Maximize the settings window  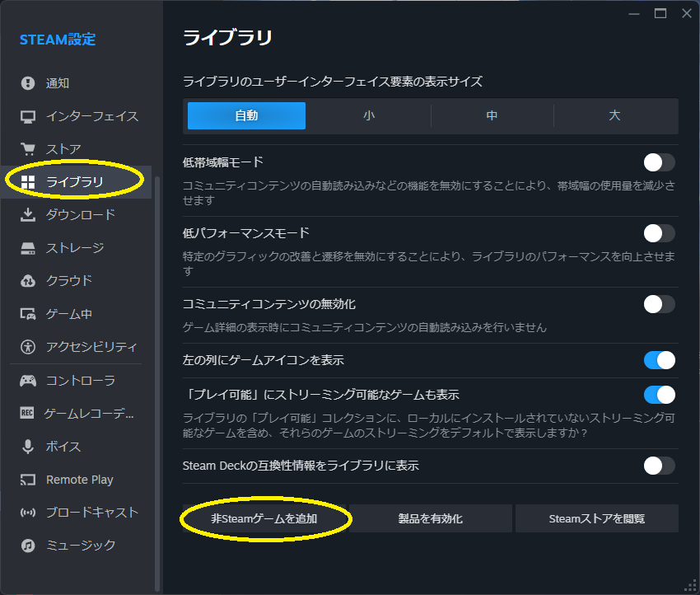click(660, 13)
